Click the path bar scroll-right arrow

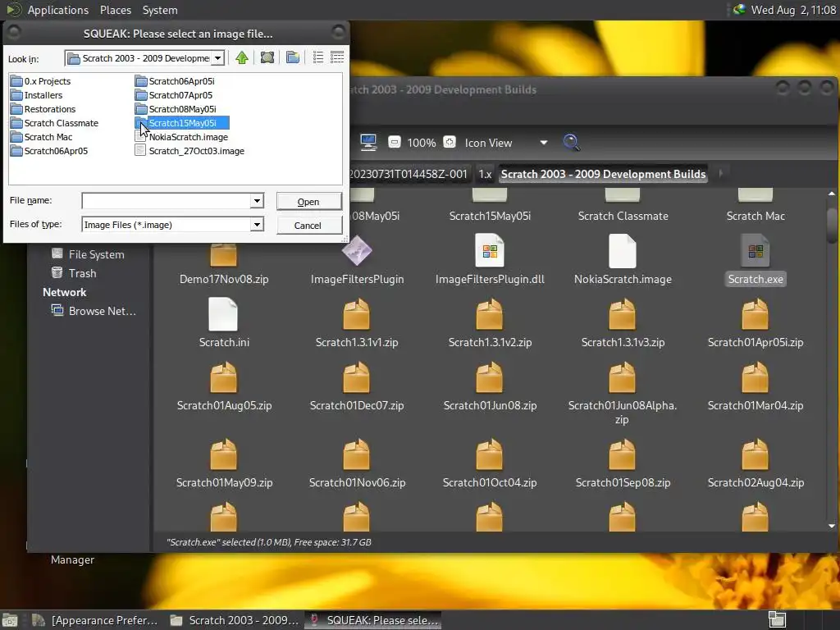point(720,174)
